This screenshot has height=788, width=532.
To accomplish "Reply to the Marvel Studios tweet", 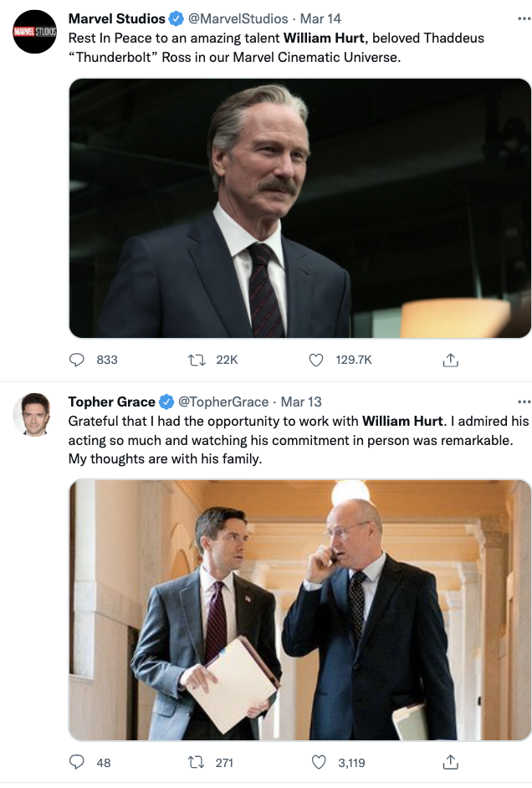I will point(77,360).
